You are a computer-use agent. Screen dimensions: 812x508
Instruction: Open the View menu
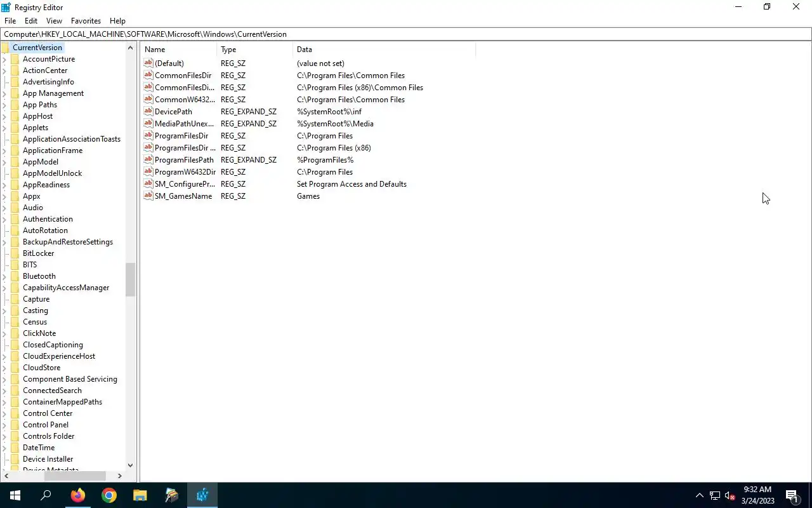[x=54, y=21]
